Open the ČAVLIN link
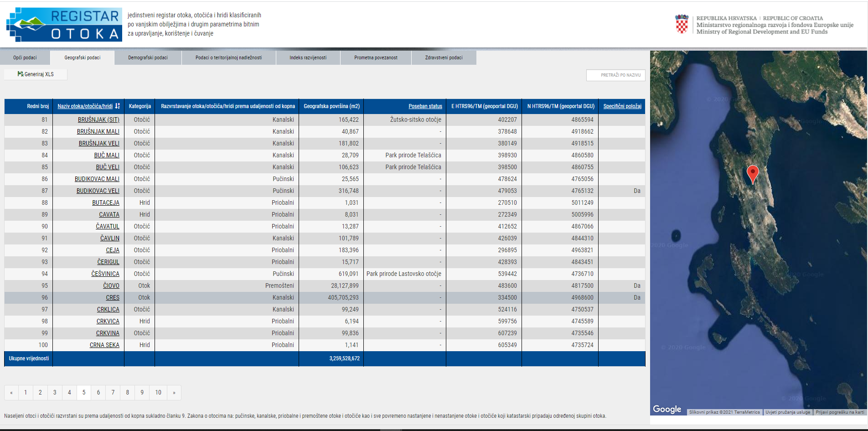The height and width of the screenshot is (431, 868). pos(110,238)
